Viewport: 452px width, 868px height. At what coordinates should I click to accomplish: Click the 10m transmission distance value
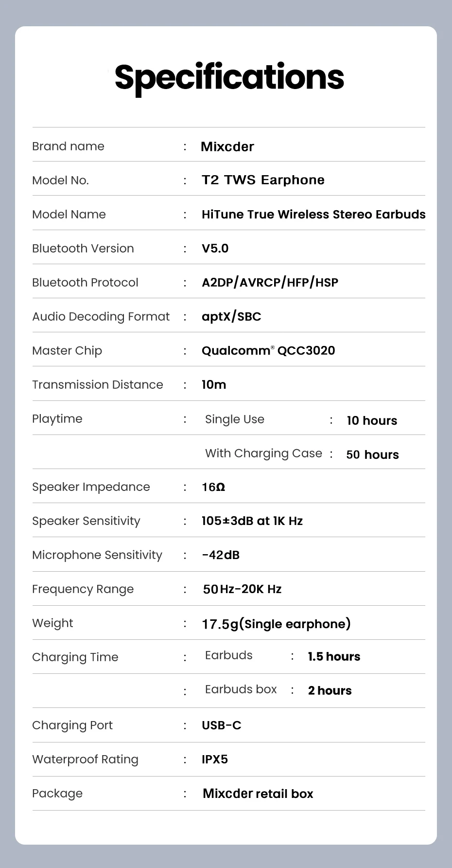[x=214, y=385]
